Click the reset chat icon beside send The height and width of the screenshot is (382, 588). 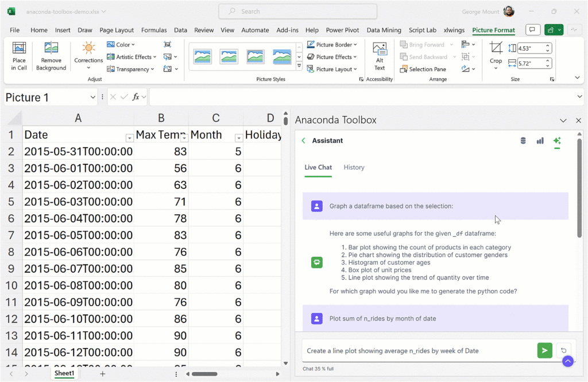564,350
